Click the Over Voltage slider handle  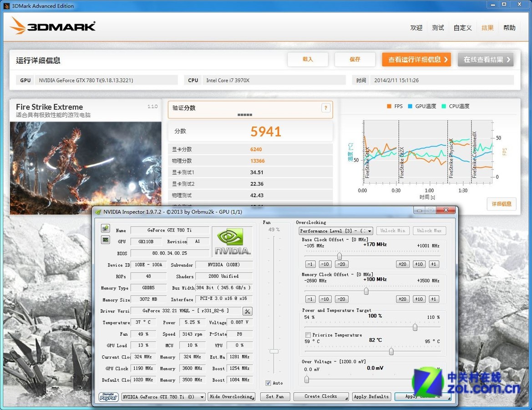click(x=307, y=379)
